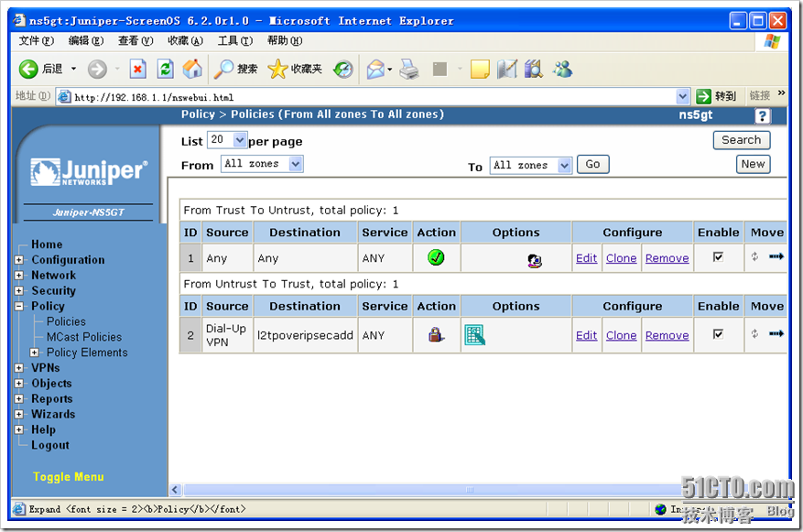This screenshot has height=532, width=803.
Task: Click the address URL input field
Action: point(366,96)
